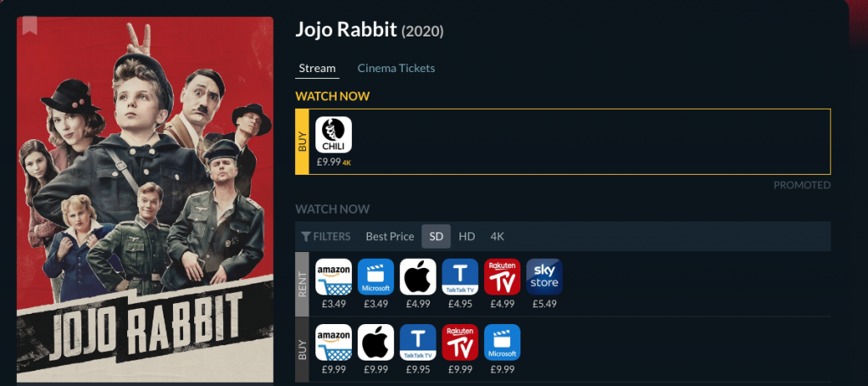
Task: Enable Best Price filter
Action: pyautogui.click(x=390, y=237)
